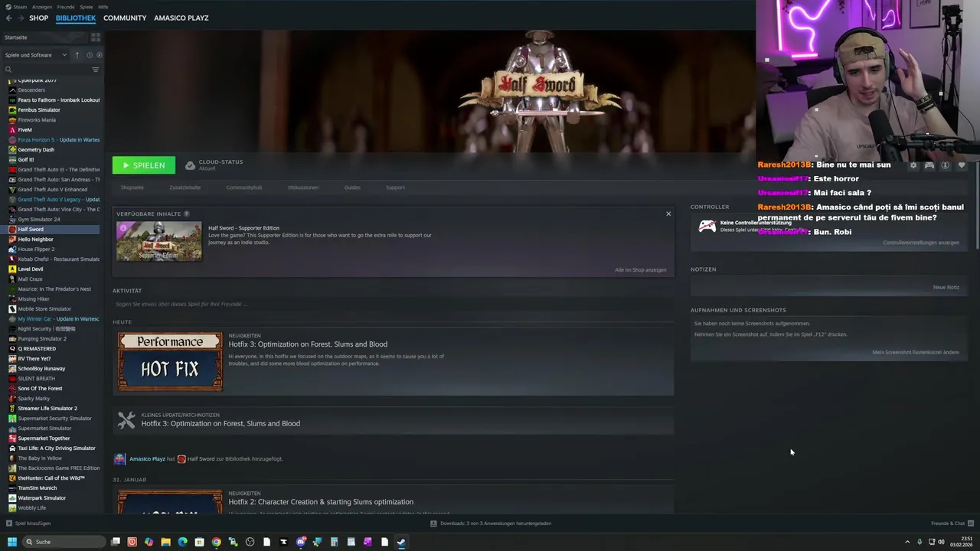Click the cloud status icon

coord(190,165)
